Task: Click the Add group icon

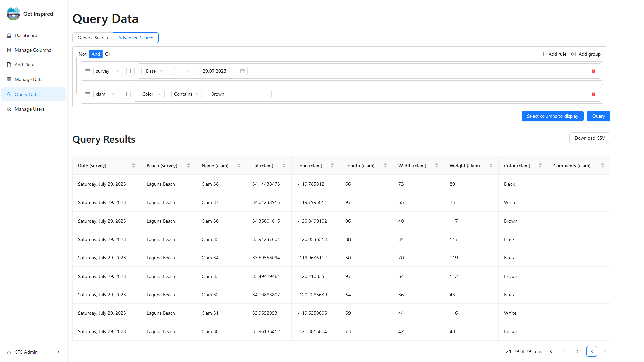Action: (574, 54)
